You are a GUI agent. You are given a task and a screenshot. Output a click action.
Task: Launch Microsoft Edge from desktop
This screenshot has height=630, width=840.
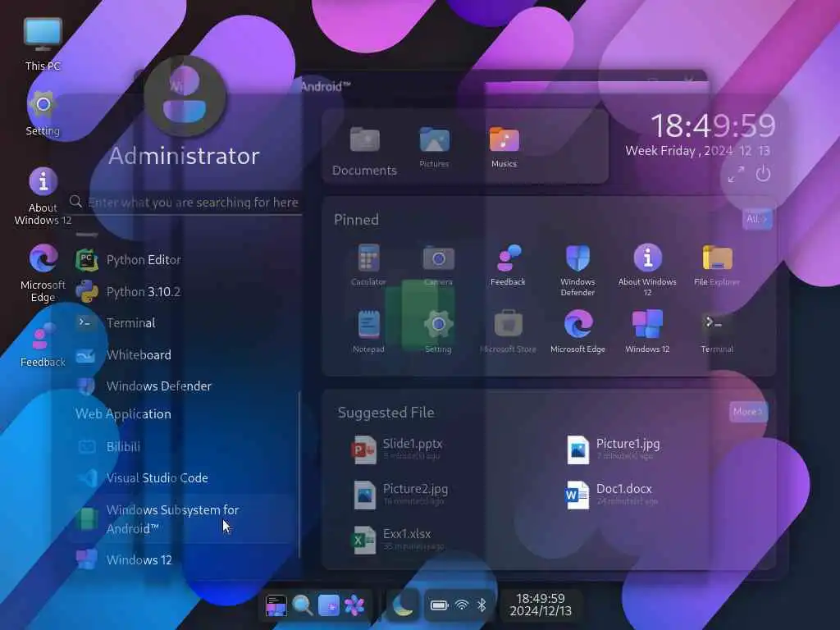(43, 273)
